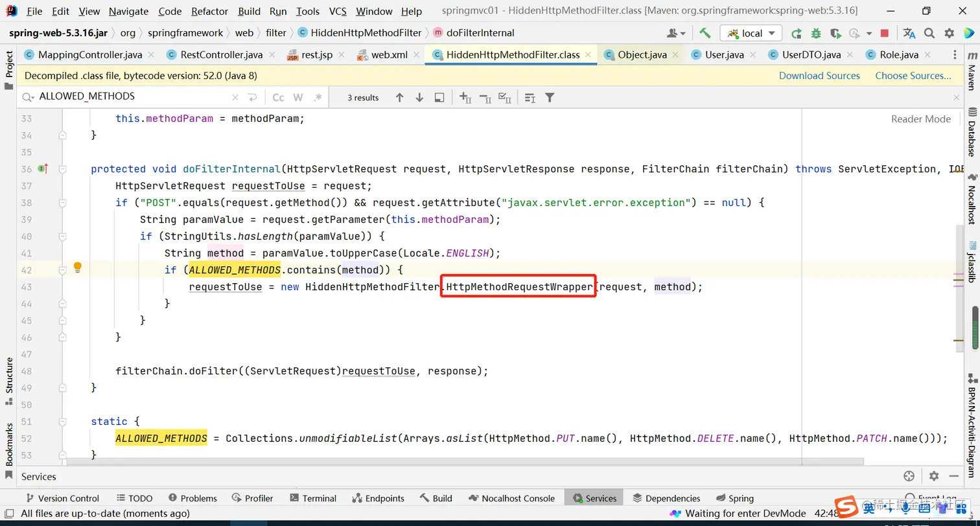Show hidden editor tabs via three dots
This screenshot has height=526, width=980.
(955, 55)
